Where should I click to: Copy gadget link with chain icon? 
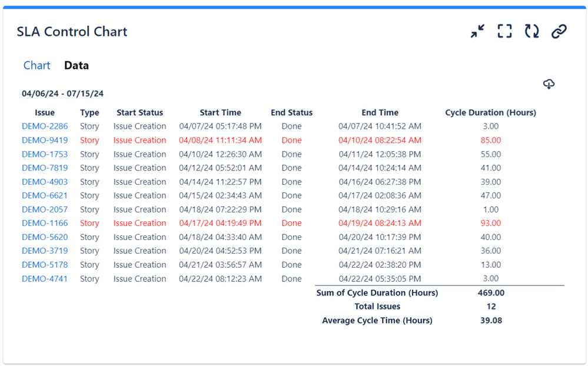559,31
